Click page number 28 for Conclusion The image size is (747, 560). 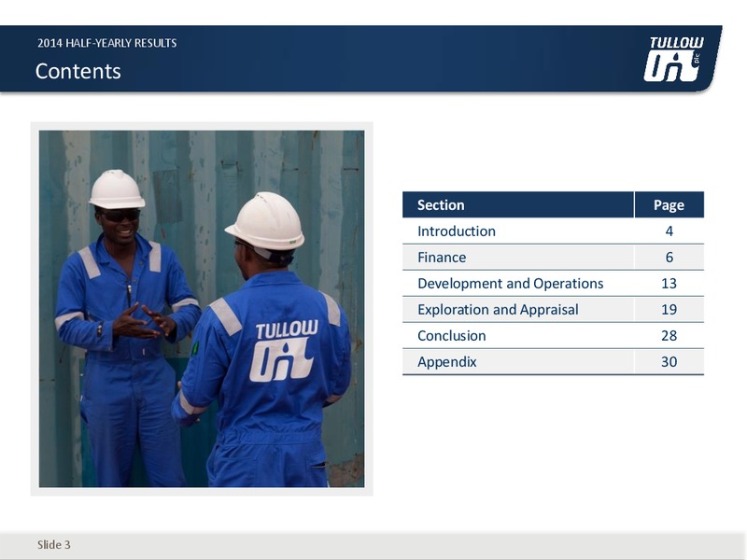click(669, 336)
